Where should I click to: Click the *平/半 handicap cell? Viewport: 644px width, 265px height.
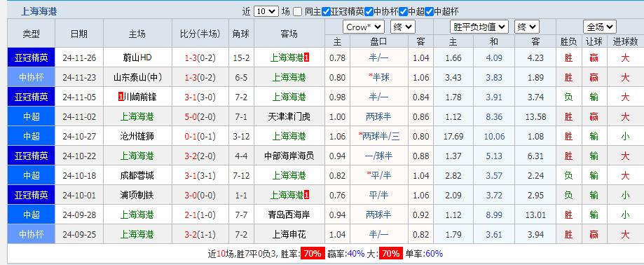pos(378,176)
